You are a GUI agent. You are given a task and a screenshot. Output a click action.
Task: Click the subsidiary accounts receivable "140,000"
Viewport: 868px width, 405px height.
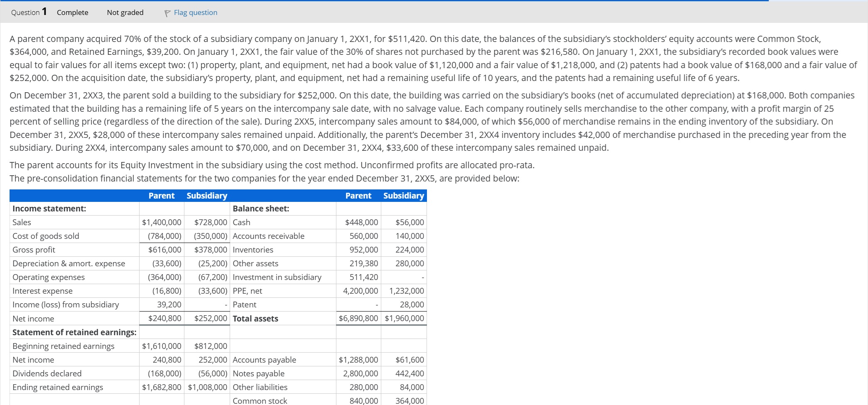[410, 236]
